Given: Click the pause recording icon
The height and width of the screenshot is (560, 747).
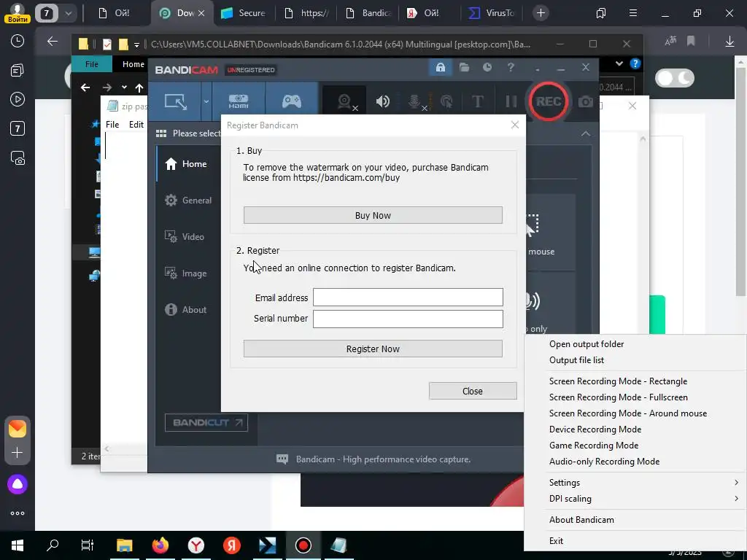Looking at the screenshot, I should point(511,101).
